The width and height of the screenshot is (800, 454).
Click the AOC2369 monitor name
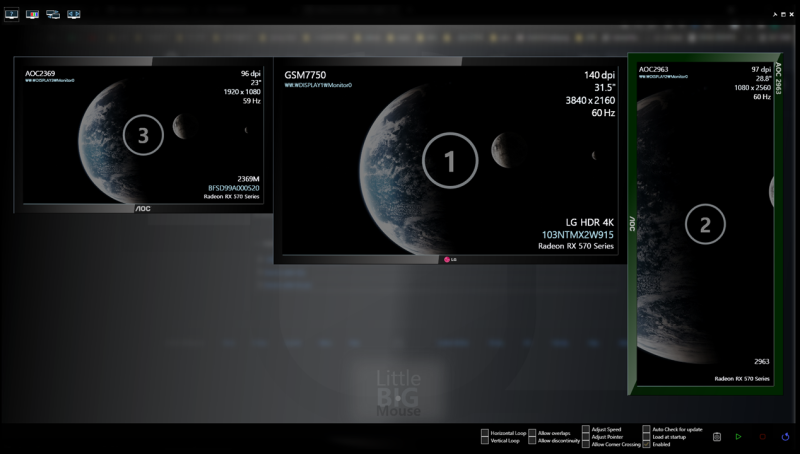point(40,73)
